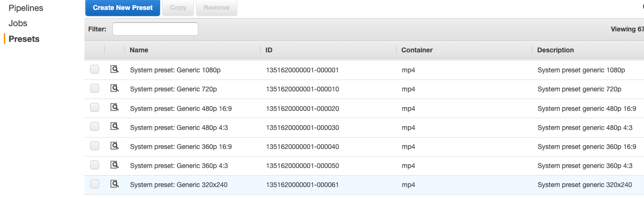Screen dimensions: 644x198
Task: Tick the Generic 360p 4:3 checkbox
Action: click(x=94, y=165)
